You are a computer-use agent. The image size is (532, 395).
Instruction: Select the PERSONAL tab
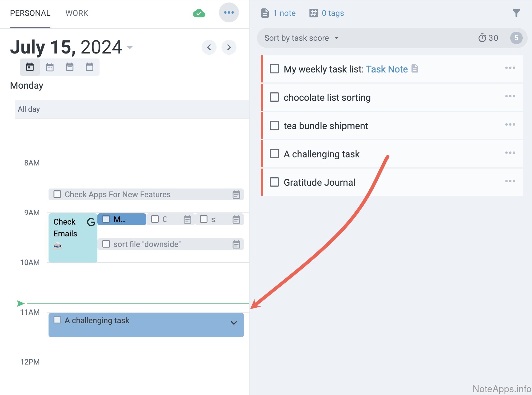[30, 13]
